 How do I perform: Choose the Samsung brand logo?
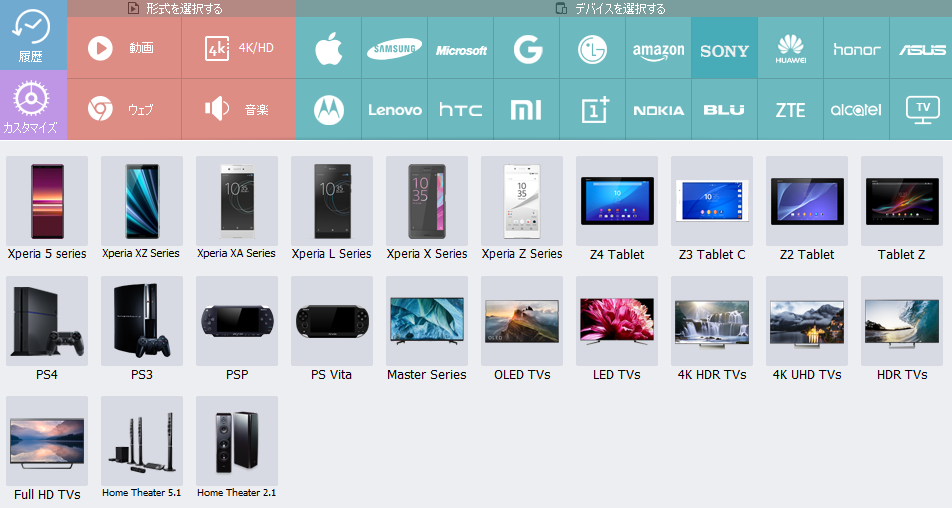[x=395, y=48]
